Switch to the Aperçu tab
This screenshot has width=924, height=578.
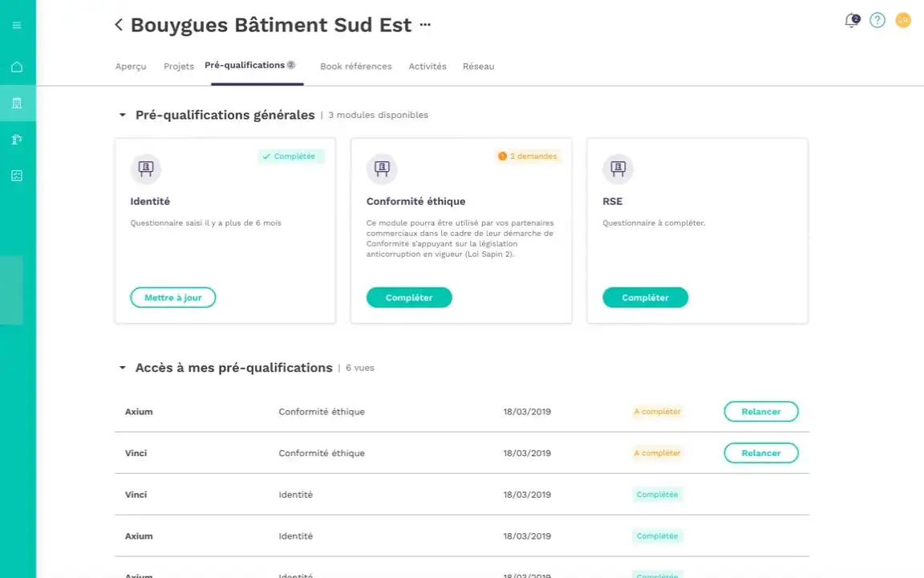pos(131,67)
